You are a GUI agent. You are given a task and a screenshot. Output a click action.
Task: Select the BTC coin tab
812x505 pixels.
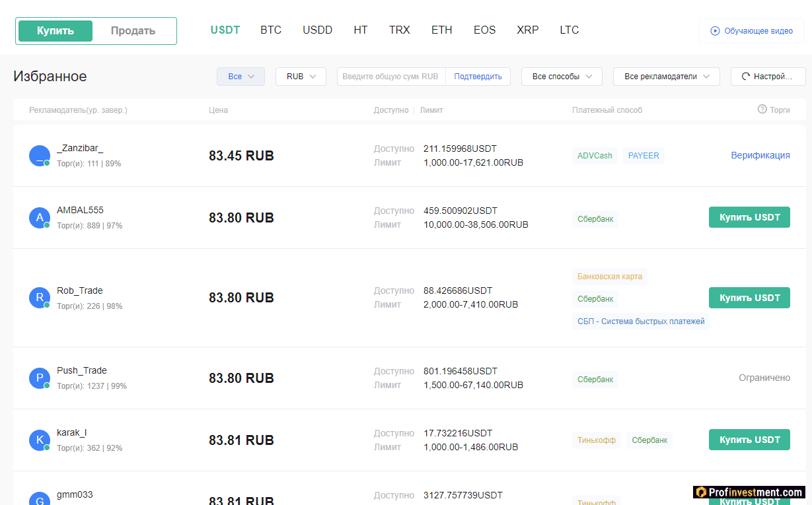click(271, 30)
